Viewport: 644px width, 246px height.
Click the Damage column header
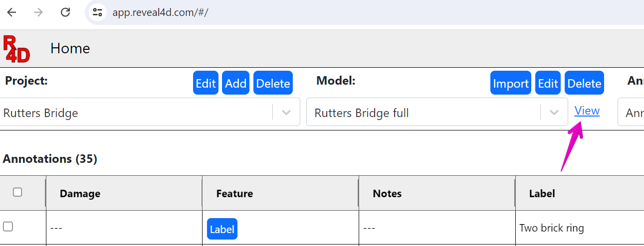pos(80,194)
